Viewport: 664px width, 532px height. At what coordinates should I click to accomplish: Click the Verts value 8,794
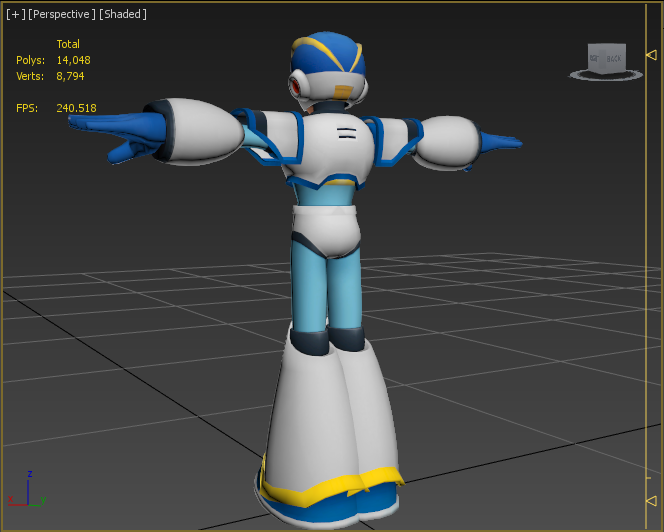pos(70,76)
